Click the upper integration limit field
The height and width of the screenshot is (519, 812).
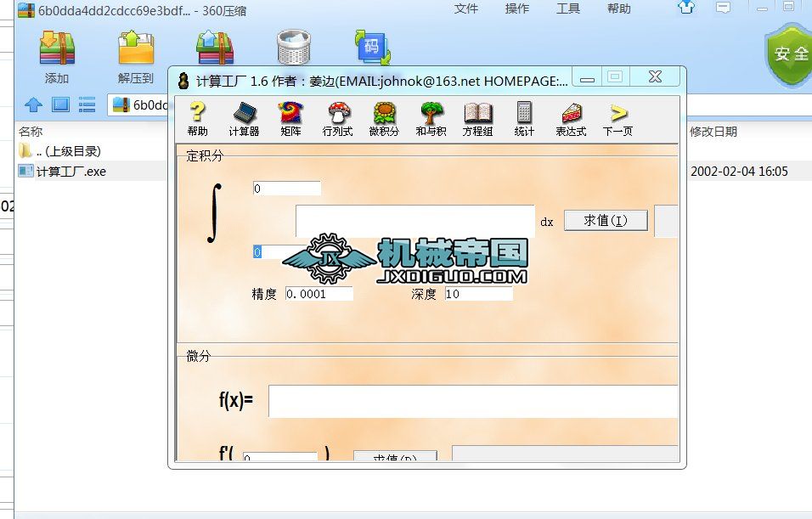click(x=287, y=189)
